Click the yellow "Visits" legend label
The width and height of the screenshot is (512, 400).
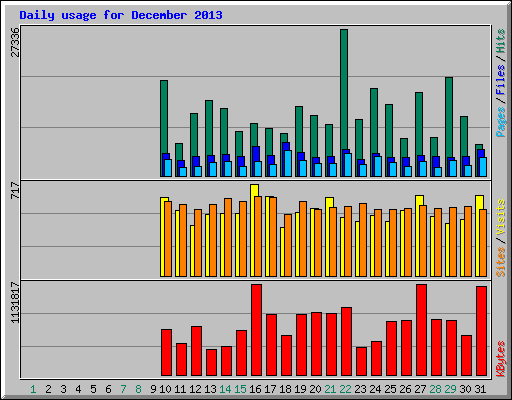[x=501, y=217]
